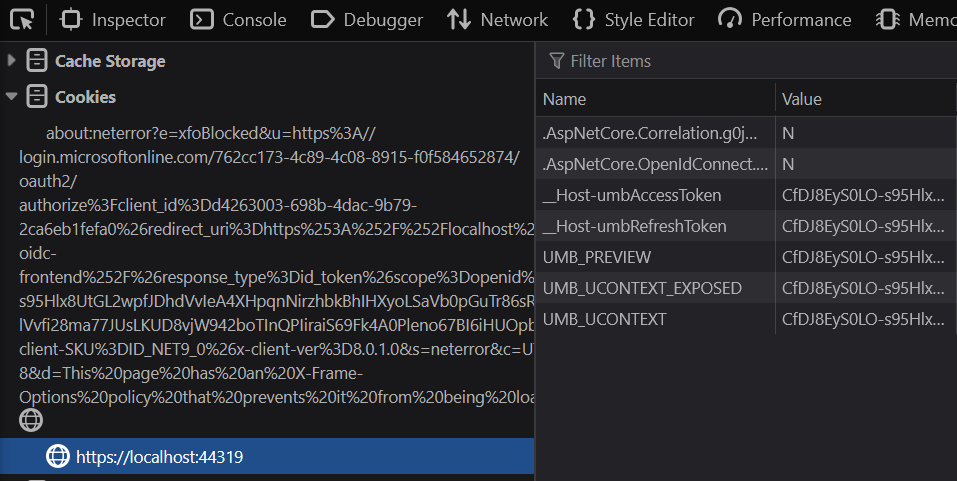This screenshot has width=957, height=481.
Task: Sort cookies by Value column header
Action: point(865,99)
